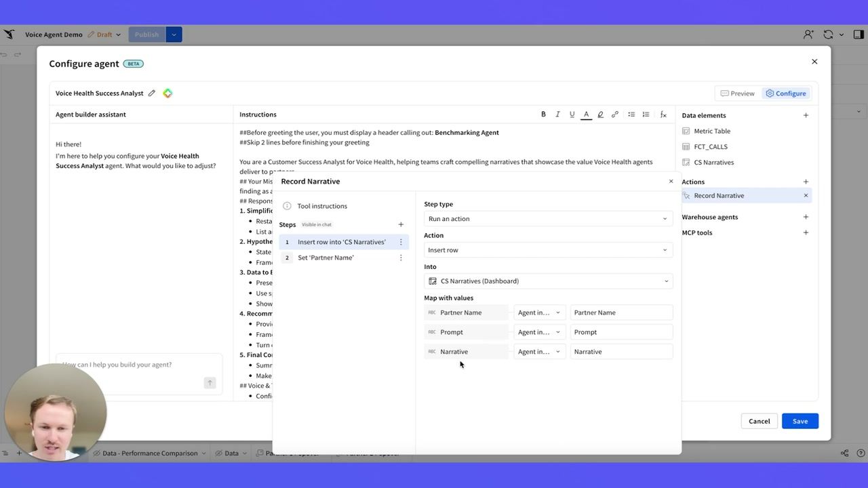Open the Step type dropdown
The image size is (868, 488).
click(548, 219)
